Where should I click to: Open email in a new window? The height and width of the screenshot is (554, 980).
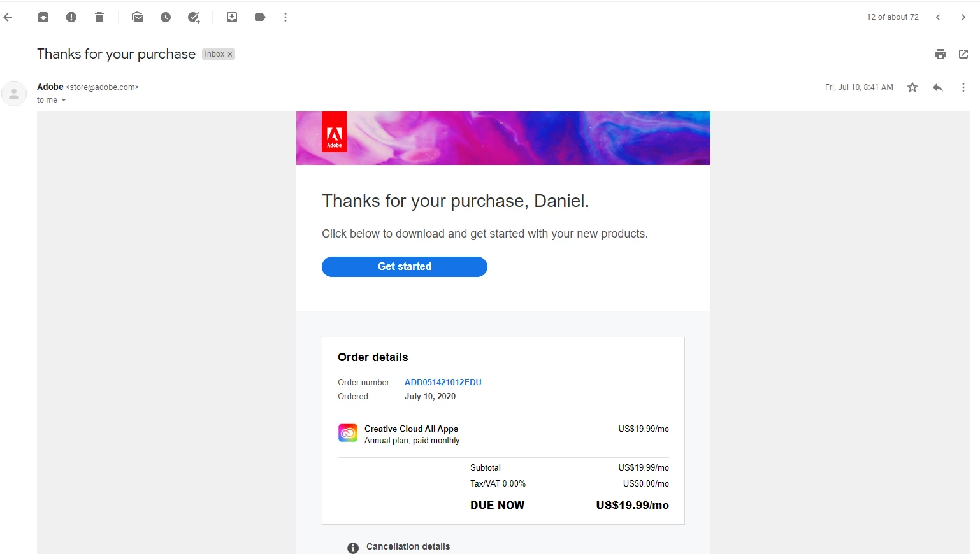pos(963,54)
